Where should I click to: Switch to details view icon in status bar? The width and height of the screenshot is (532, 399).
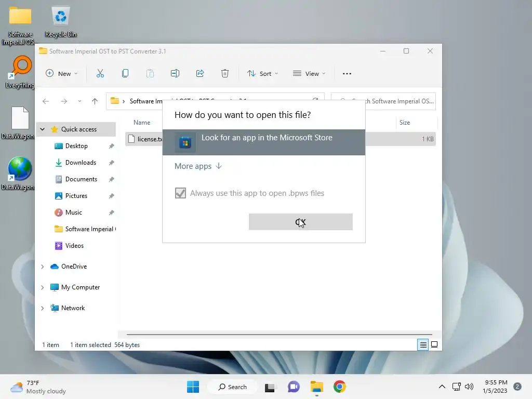423,345
